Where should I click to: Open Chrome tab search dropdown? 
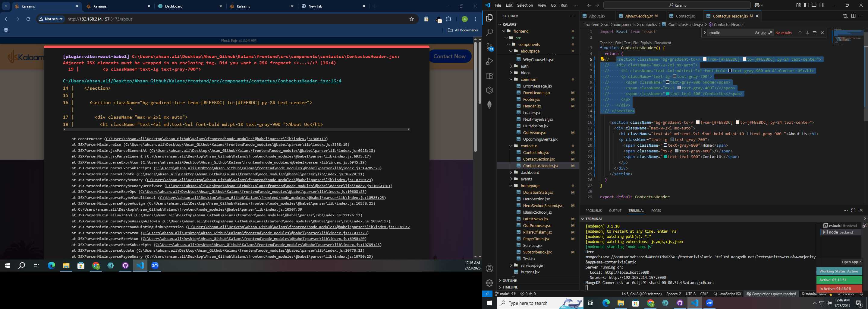[x=6, y=6]
